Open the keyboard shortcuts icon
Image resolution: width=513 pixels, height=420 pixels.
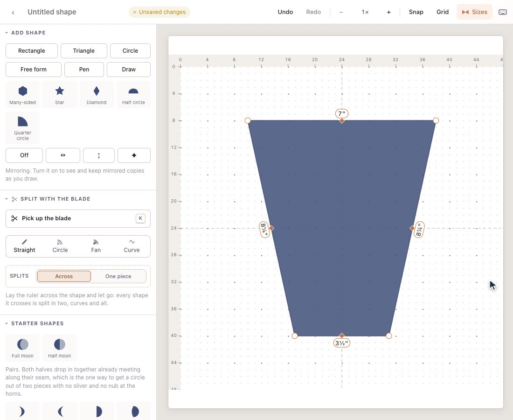coord(503,12)
